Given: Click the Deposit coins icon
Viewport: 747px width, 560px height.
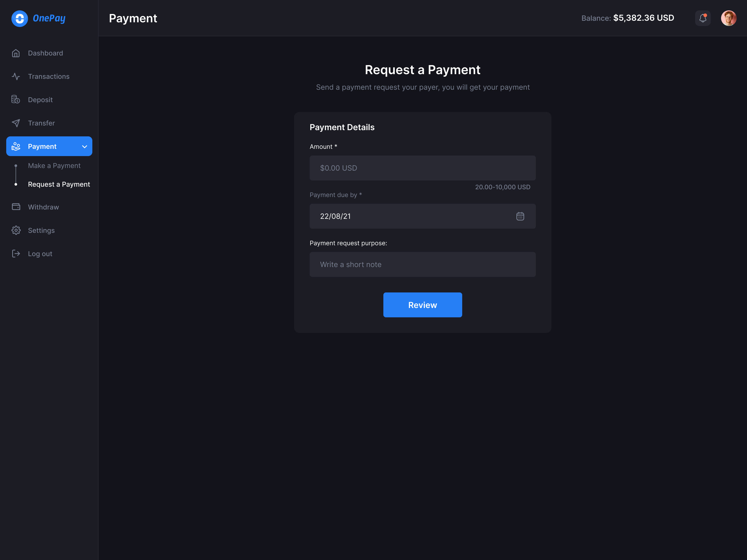Looking at the screenshot, I should click(16, 100).
